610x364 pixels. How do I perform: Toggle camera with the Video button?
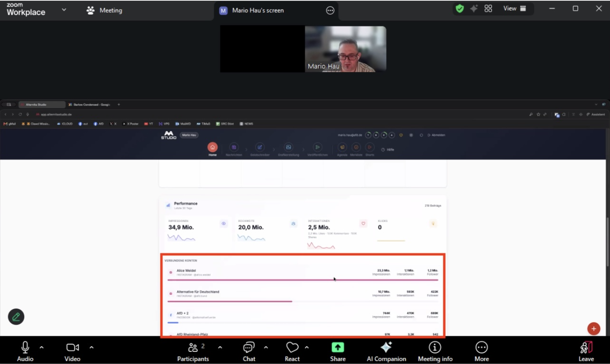(x=72, y=351)
